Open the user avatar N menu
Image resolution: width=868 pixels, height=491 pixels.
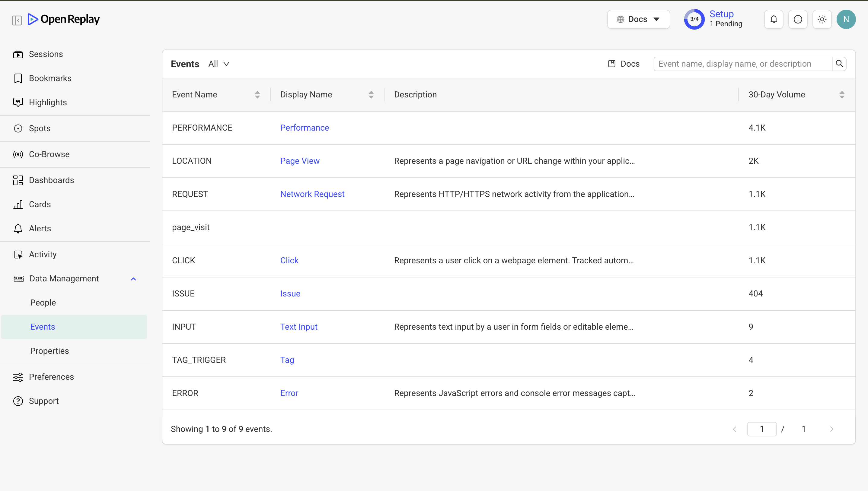tap(846, 19)
